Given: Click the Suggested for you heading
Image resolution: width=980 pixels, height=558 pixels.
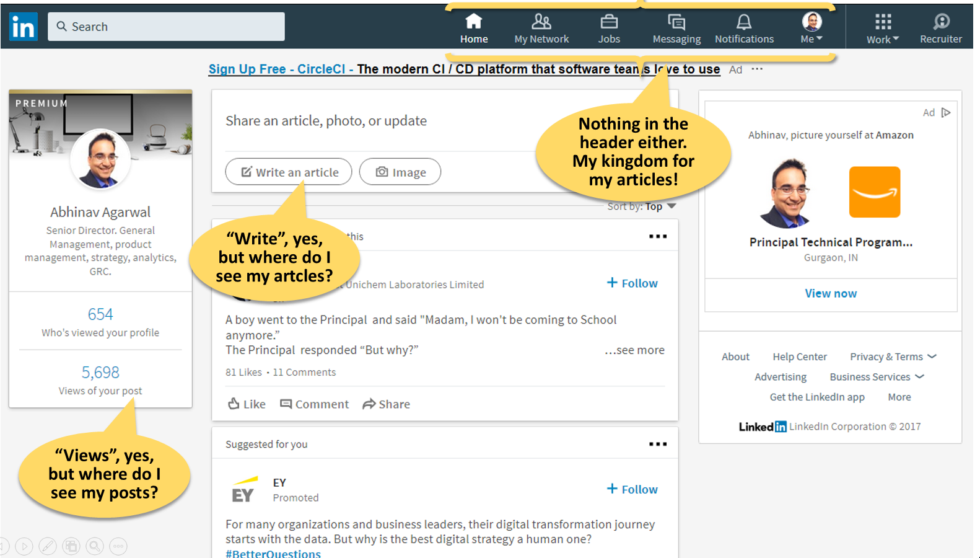Looking at the screenshot, I should [266, 444].
